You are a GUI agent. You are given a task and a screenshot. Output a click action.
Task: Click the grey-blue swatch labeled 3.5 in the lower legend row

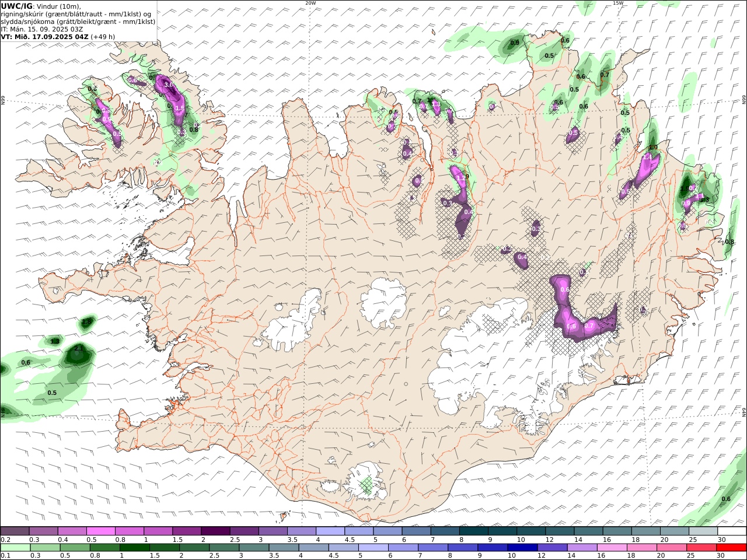(x=284, y=548)
